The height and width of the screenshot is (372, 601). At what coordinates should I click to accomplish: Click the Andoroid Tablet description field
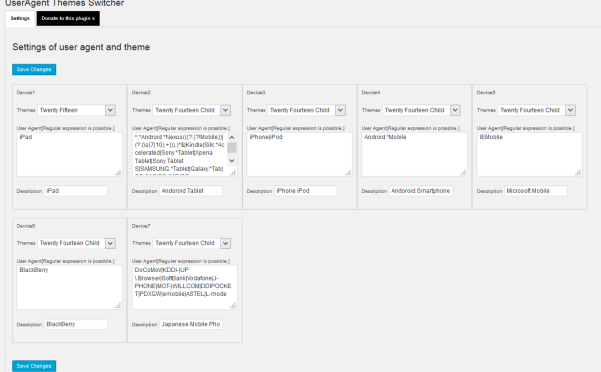[191, 191]
